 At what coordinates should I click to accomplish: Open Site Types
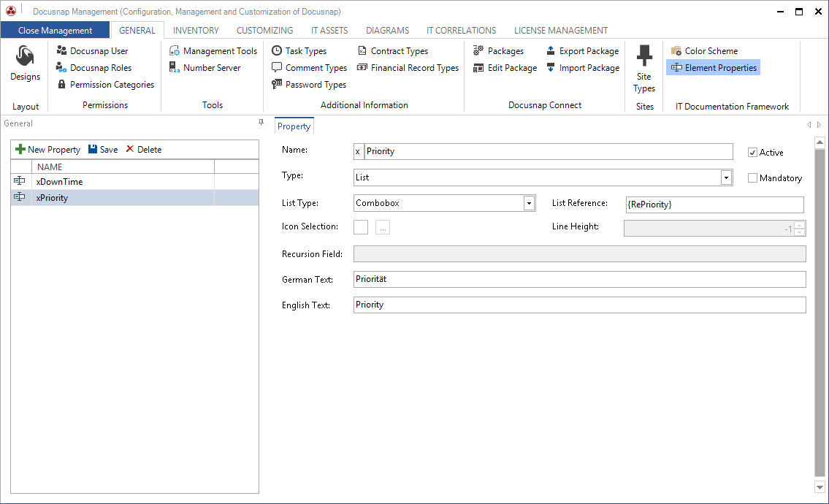pos(644,69)
